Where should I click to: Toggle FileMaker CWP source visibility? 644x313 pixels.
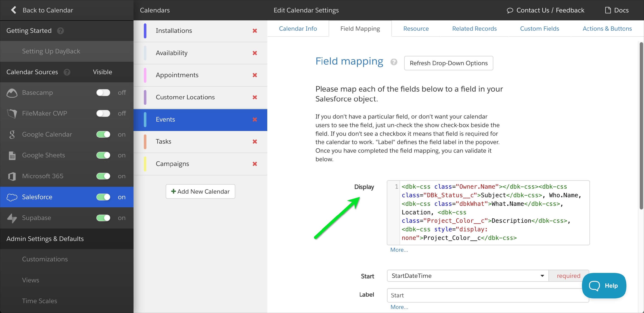point(103,113)
